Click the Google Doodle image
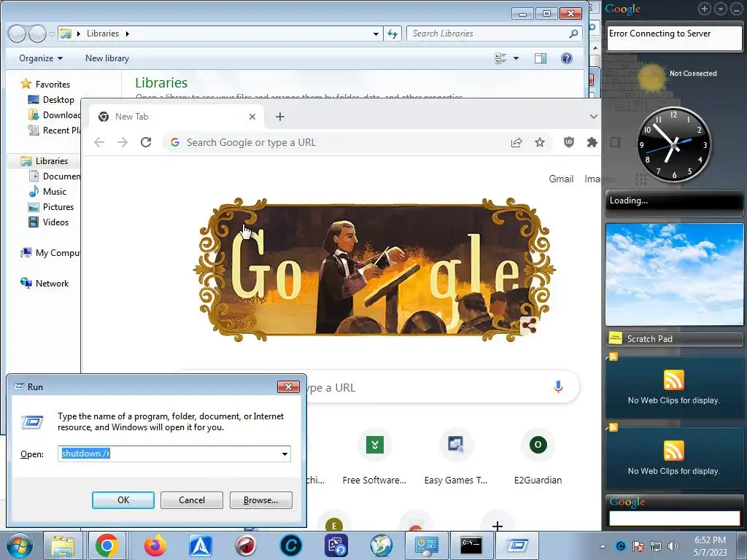Screen dimensions: 747x560 click(x=374, y=270)
